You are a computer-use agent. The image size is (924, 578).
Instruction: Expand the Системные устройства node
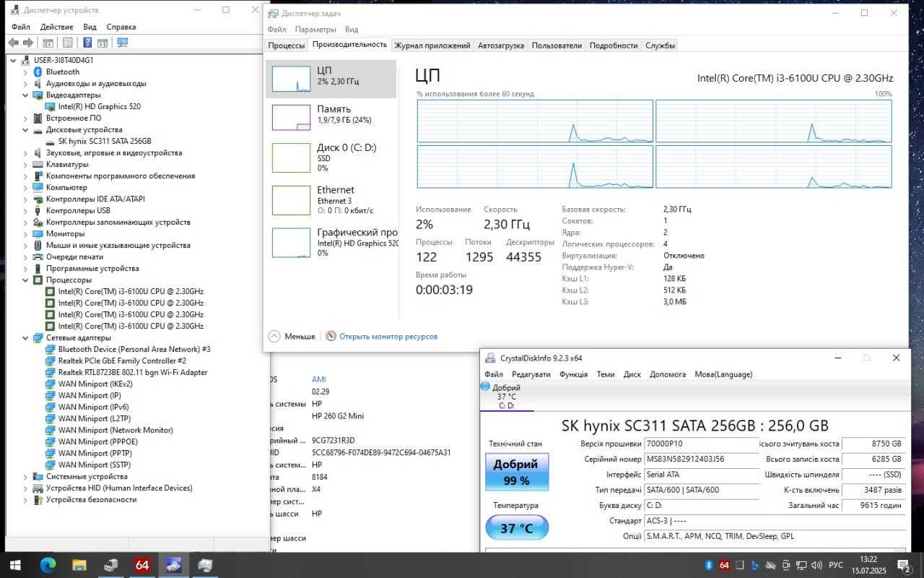pyautogui.click(x=26, y=476)
